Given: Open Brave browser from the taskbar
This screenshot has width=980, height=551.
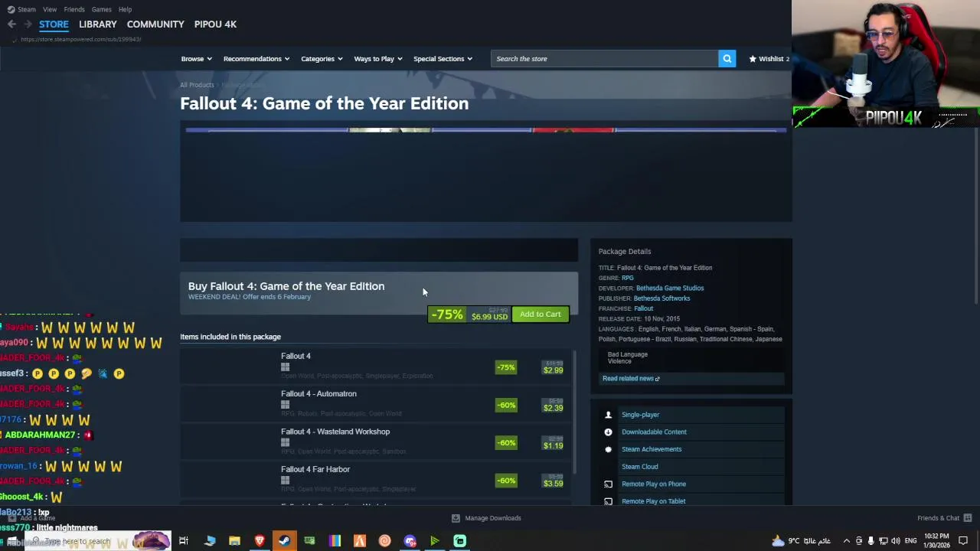Looking at the screenshot, I should pyautogui.click(x=260, y=541).
